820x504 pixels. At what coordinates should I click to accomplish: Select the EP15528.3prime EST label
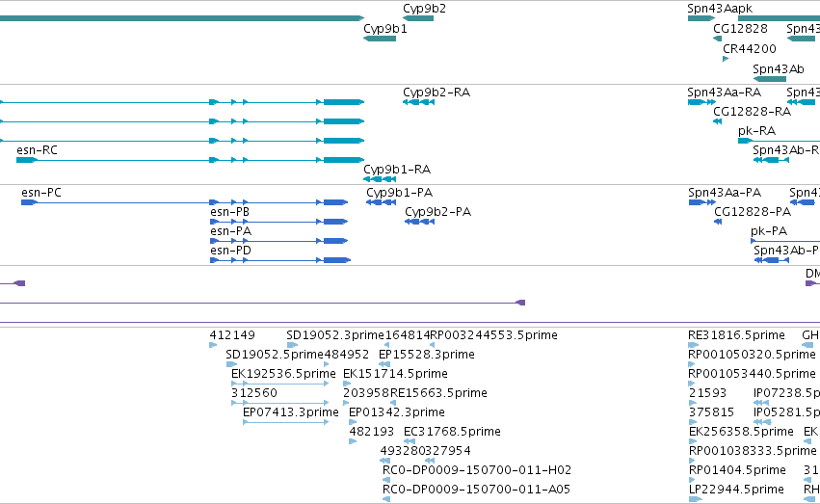(x=427, y=355)
